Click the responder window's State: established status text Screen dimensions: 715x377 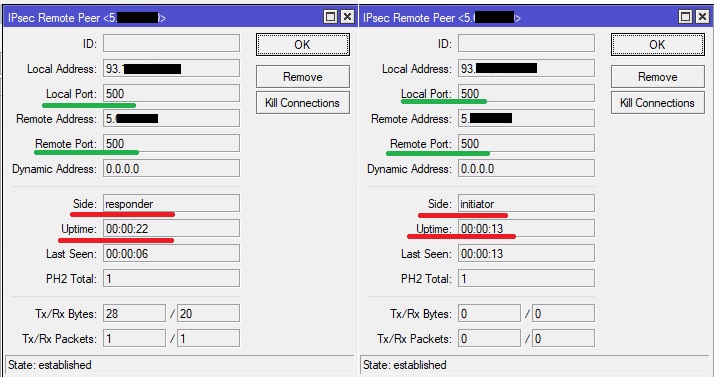click(50, 365)
